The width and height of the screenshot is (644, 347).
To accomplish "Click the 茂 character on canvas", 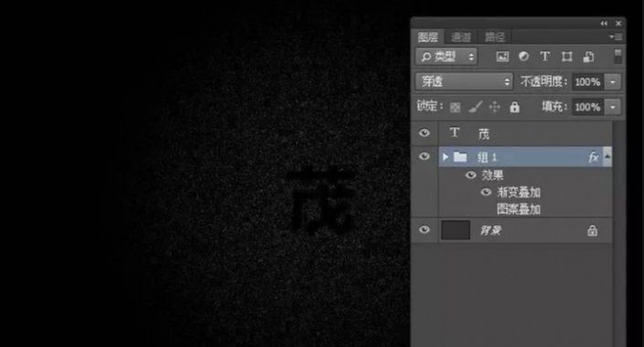I will [322, 200].
